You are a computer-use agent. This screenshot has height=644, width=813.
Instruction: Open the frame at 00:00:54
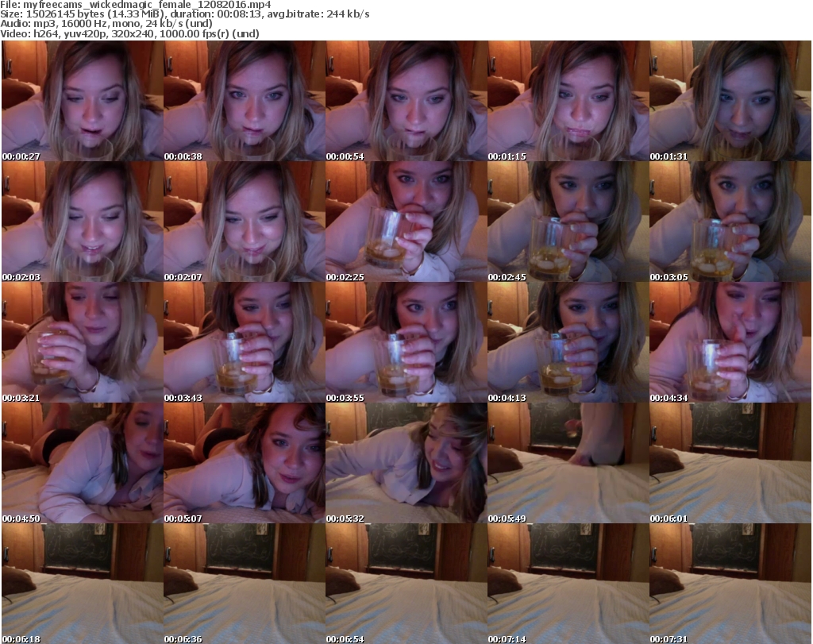pos(406,101)
